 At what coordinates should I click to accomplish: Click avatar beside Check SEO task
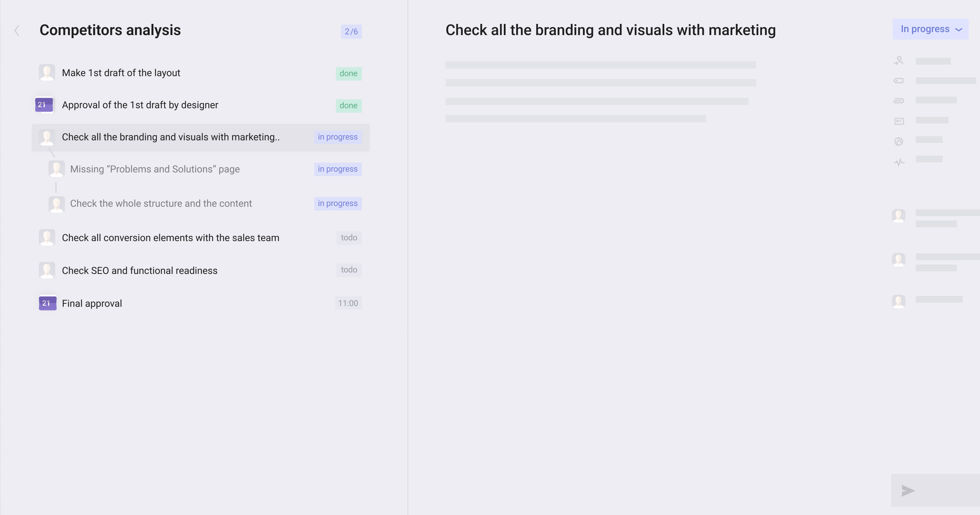[47, 270]
